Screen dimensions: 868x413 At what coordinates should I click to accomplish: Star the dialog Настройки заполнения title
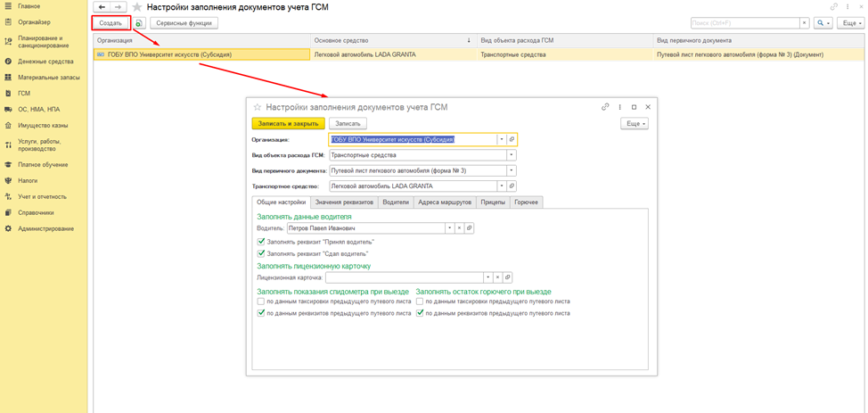click(257, 108)
